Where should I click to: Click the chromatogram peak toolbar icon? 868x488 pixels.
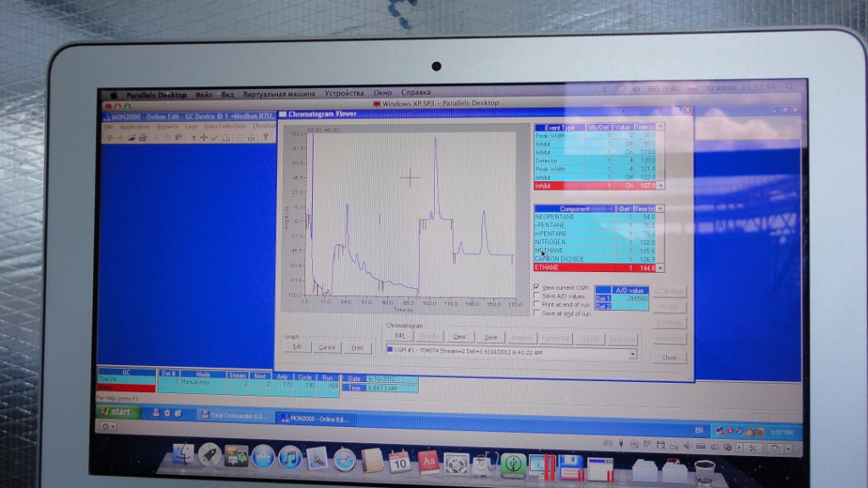225,138
